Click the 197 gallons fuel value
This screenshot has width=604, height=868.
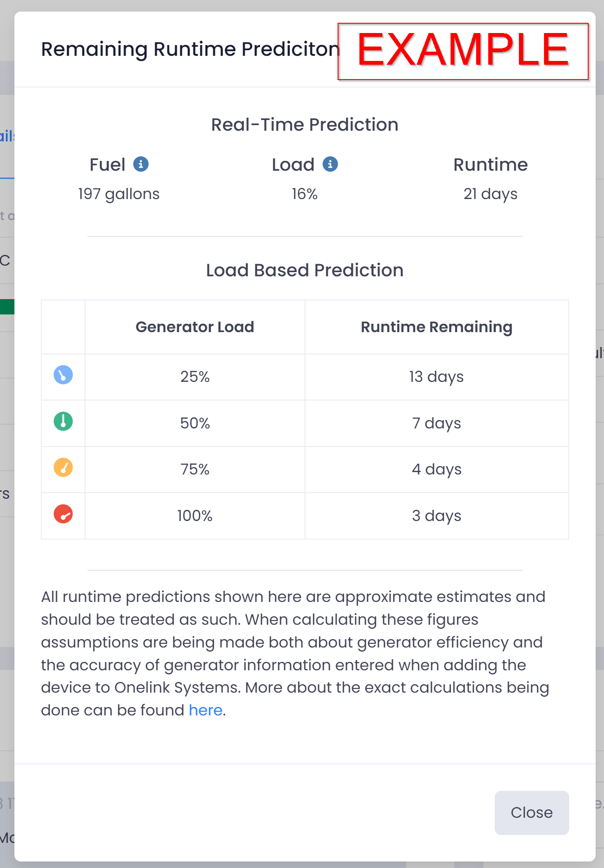(119, 194)
